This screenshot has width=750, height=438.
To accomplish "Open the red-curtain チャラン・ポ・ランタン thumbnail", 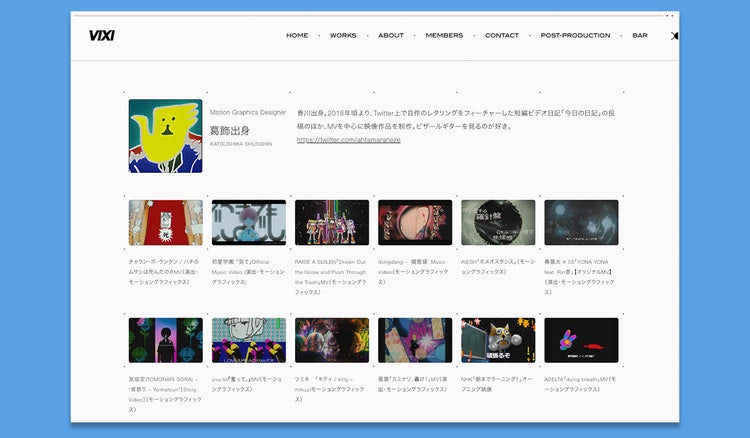I will [165, 222].
